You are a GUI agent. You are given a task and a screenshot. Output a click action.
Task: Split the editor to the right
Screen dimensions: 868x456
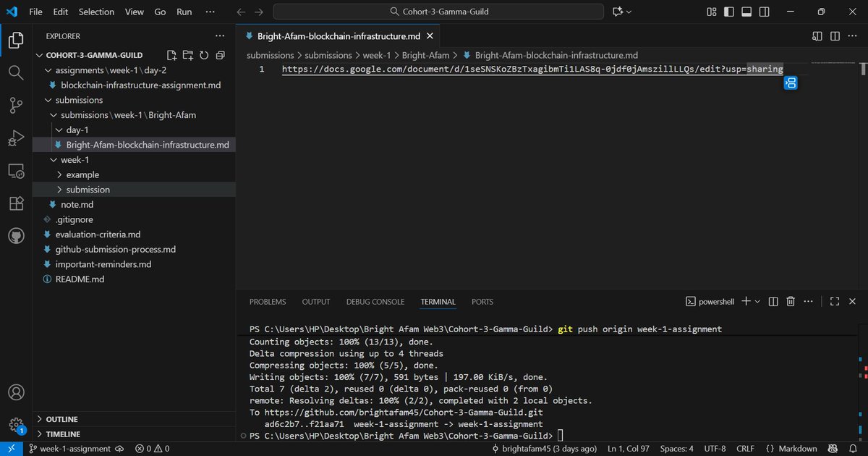coord(835,36)
